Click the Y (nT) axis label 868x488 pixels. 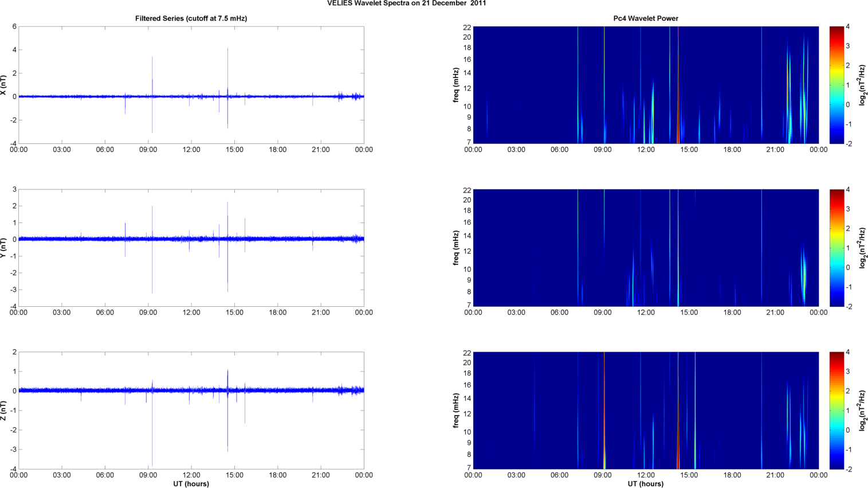coord(3,248)
